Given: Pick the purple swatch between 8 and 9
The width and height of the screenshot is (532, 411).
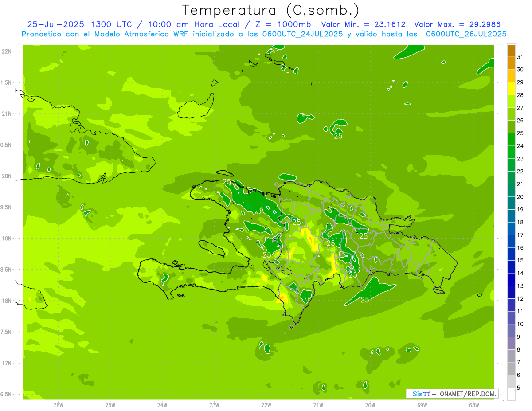Looking at the screenshot, I should [511, 343].
